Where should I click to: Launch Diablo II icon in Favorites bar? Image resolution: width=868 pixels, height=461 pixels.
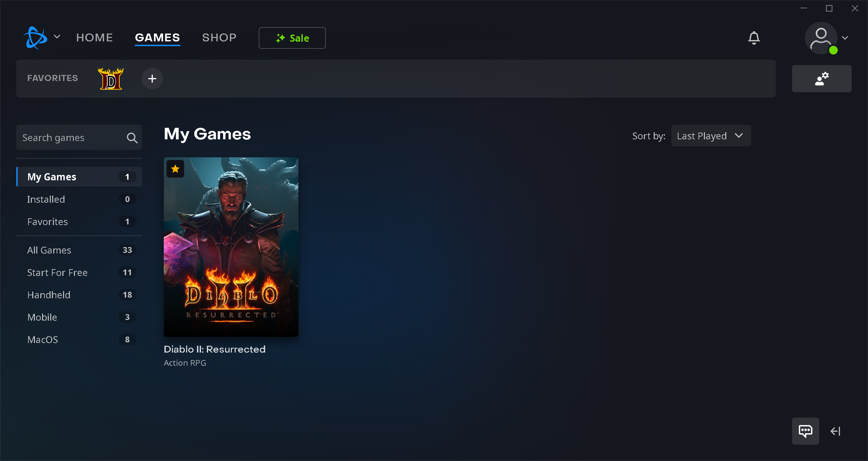[x=111, y=79]
